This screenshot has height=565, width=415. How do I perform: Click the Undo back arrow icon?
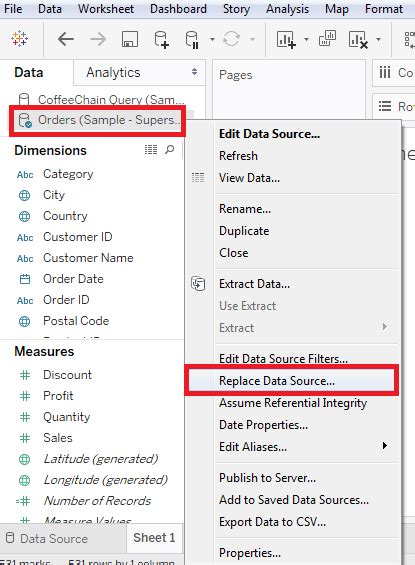tap(66, 39)
